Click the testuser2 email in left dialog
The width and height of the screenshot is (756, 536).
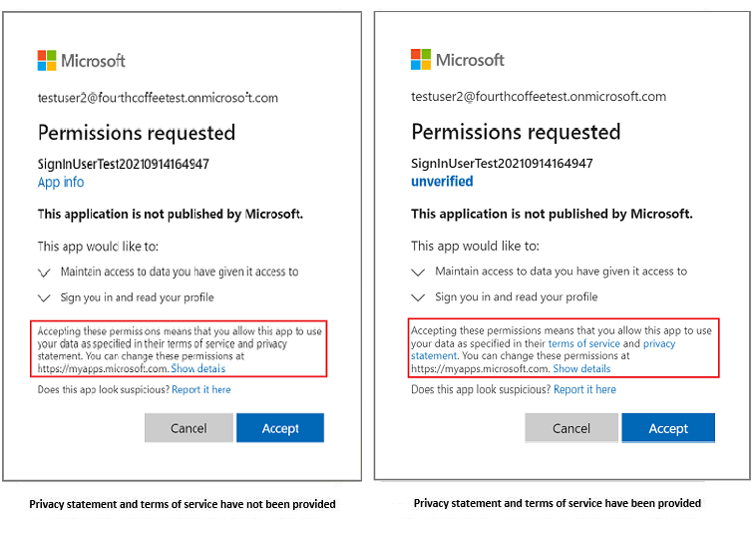tap(158, 98)
